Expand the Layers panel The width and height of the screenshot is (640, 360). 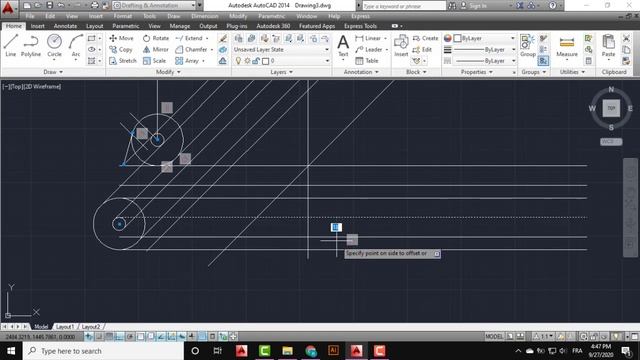point(282,72)
